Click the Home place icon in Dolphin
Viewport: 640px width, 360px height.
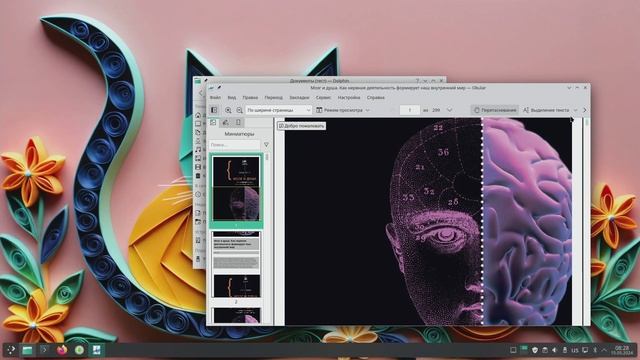click(x=198, y=116)
